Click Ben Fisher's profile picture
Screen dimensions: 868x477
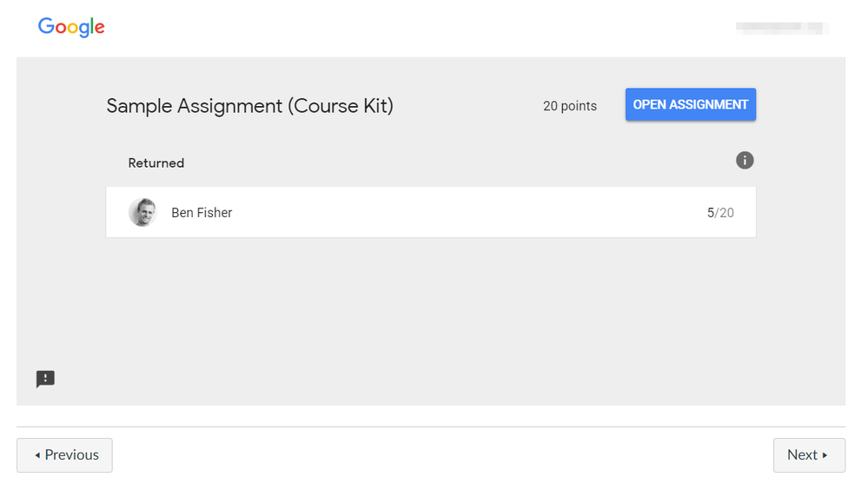click(142, 212)
